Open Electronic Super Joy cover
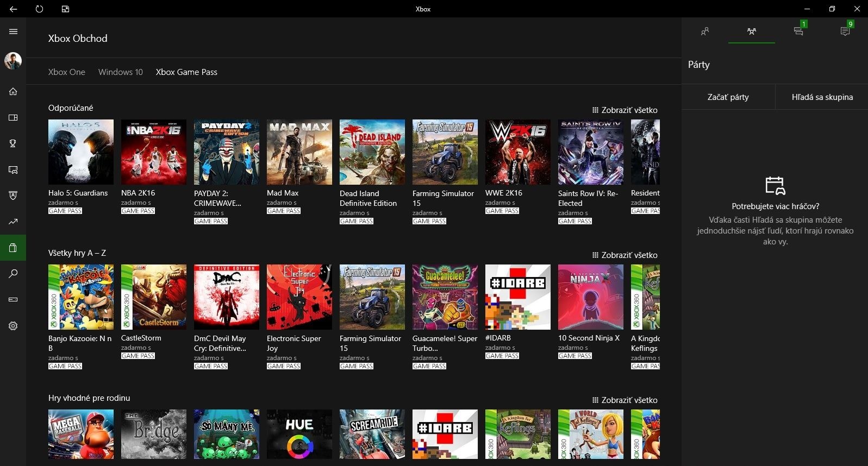 point(299,297)
